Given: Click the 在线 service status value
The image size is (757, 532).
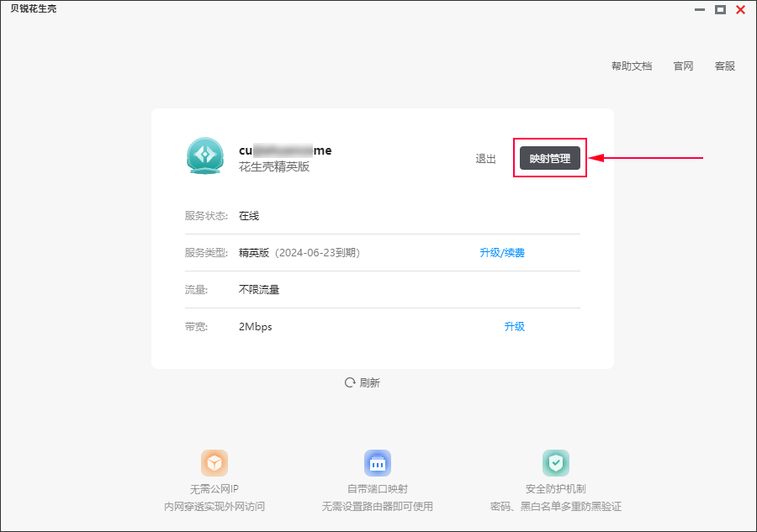Looking at the screenshot, I should point(249,216).
